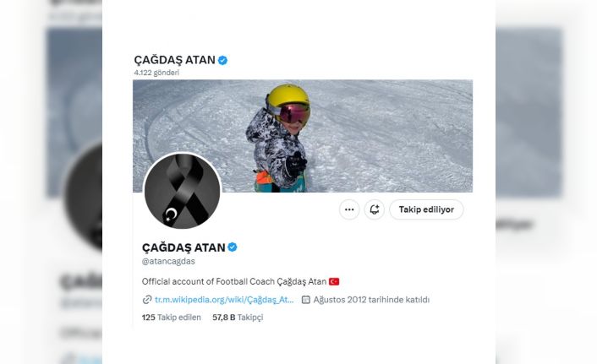The image size is (597, 364).
Task: Click the Takip ediliyor following button
Action: (x=426, y=209)
